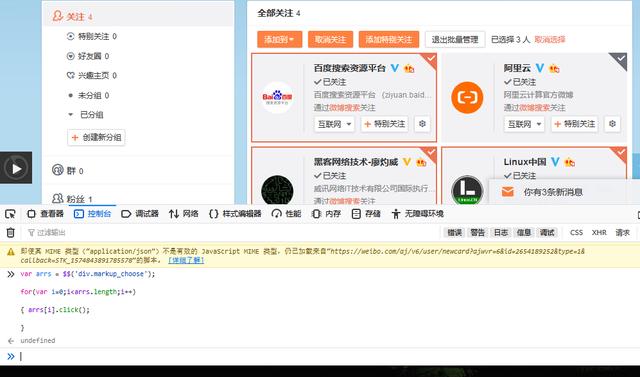The height and width of the screenshot is (377, 640).
Task: Open 互联网 group dropdown on 百度 card
Action: click(334, 124)
